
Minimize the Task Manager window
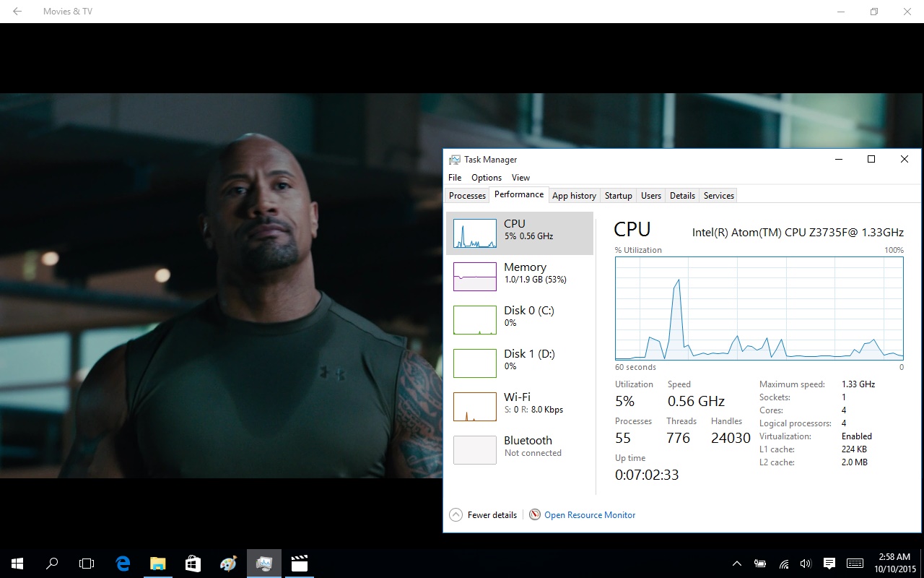[x=839, y=160]
